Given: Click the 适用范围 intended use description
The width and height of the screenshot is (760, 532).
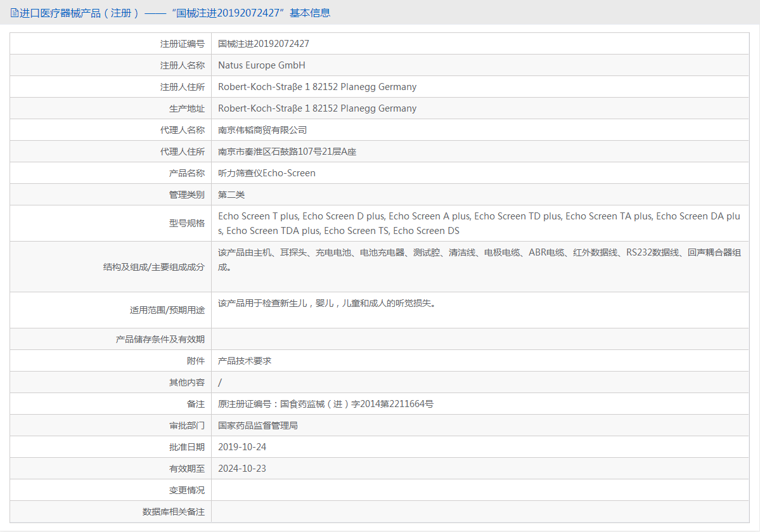Looking at the screenshot, I should click(326, 303).
